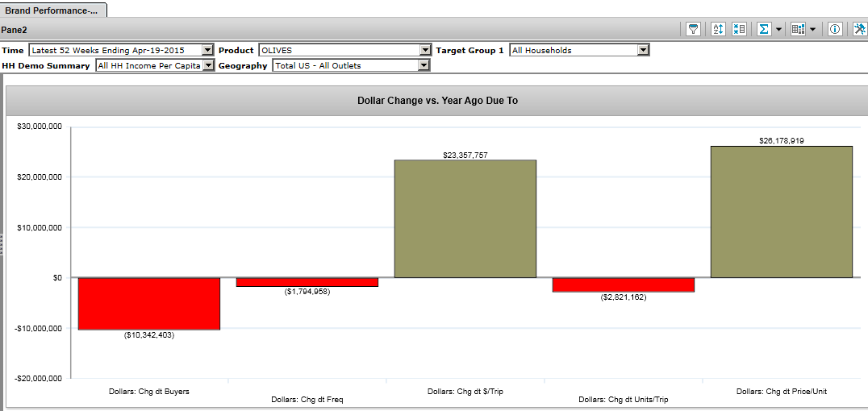Click the chart title Dollar Change header
This screenshot has height=411, width=868.
tap(437, 101)
